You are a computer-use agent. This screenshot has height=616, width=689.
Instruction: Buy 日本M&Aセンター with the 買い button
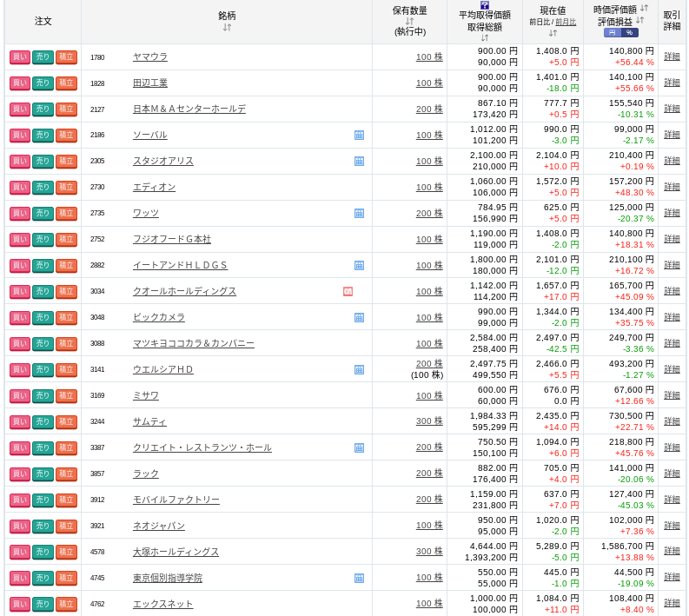point(19,109)
